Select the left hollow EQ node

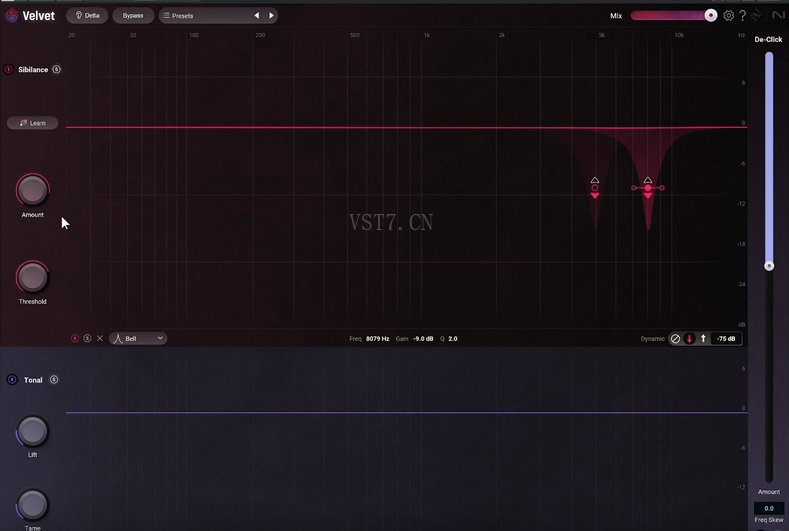tap(595, 188)
